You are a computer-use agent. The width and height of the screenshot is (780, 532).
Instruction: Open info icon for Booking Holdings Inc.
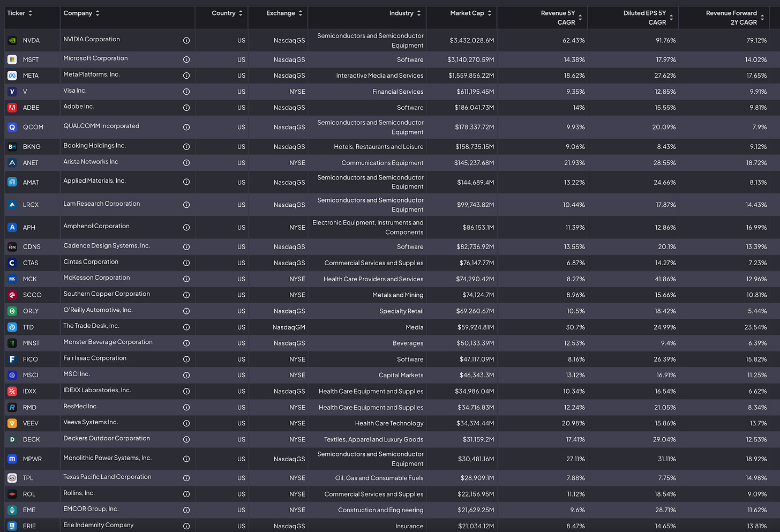click(186, 147)
